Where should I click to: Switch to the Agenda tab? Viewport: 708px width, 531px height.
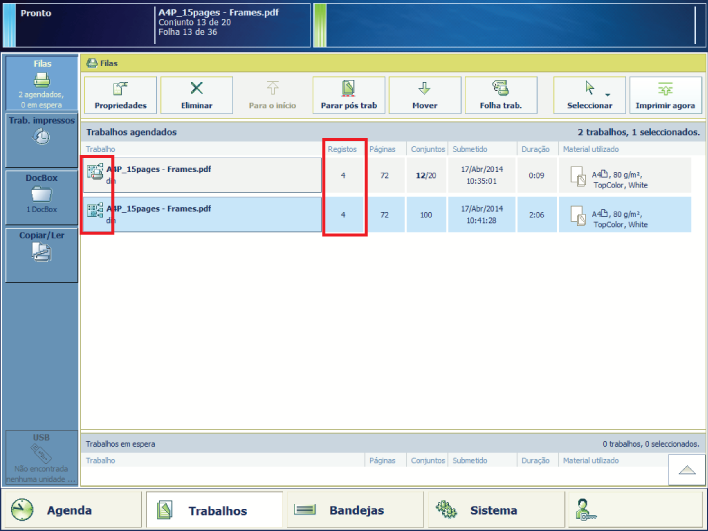coord(71,510)
